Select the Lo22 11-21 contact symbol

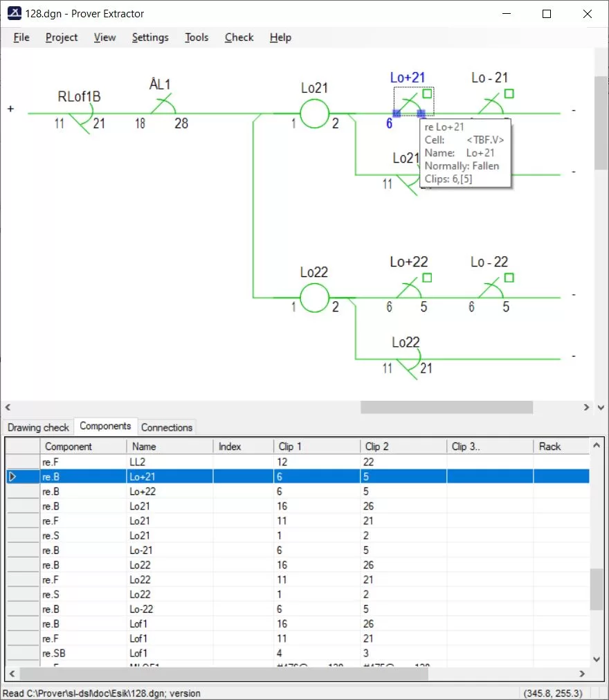click(410, 363)
